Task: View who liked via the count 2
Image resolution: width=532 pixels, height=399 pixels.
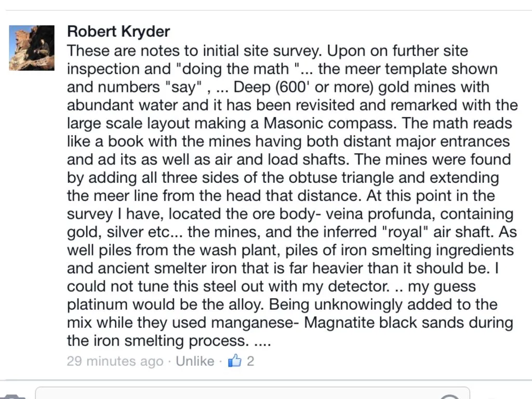Action: point(250,361)
